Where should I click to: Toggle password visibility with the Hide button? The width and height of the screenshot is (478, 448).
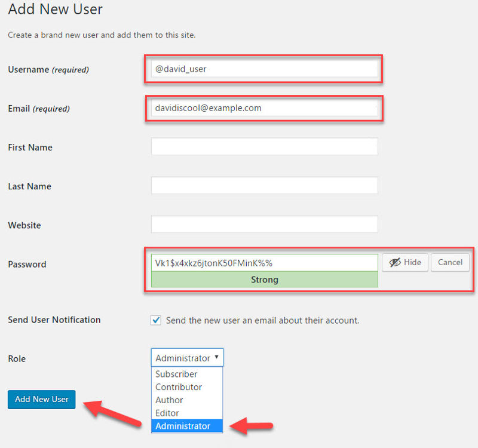pos(405,262)
